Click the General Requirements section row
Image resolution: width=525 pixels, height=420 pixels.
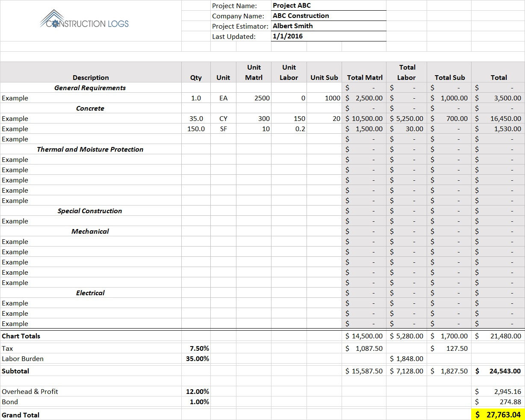click(x=91, y=88)
